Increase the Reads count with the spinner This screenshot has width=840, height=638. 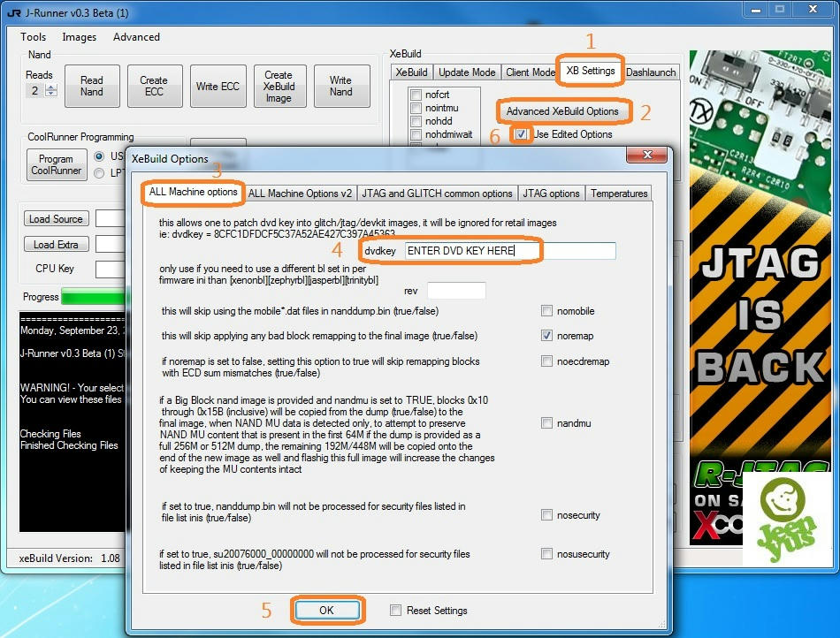[50, 87]
